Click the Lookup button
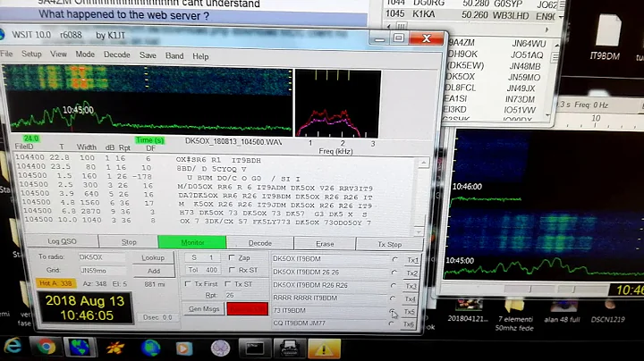This screenshot has width=644, height=361. coord(153,257)
